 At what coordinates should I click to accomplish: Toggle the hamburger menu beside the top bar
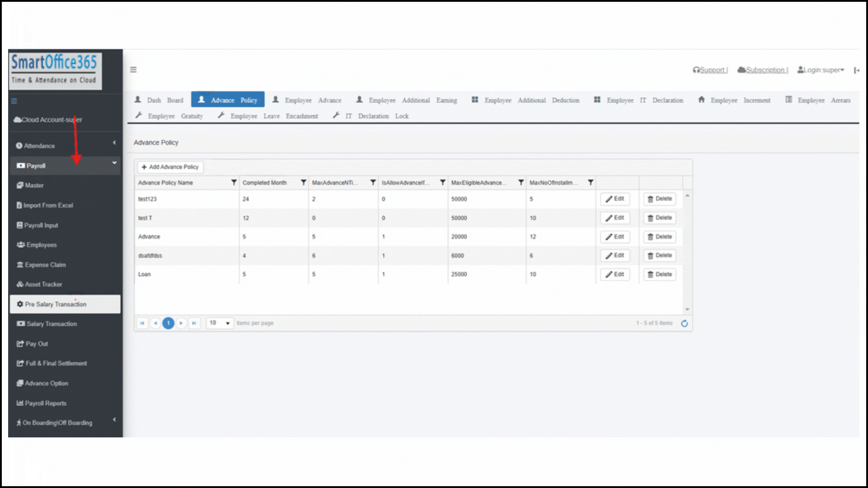click(x=133, y=70)
